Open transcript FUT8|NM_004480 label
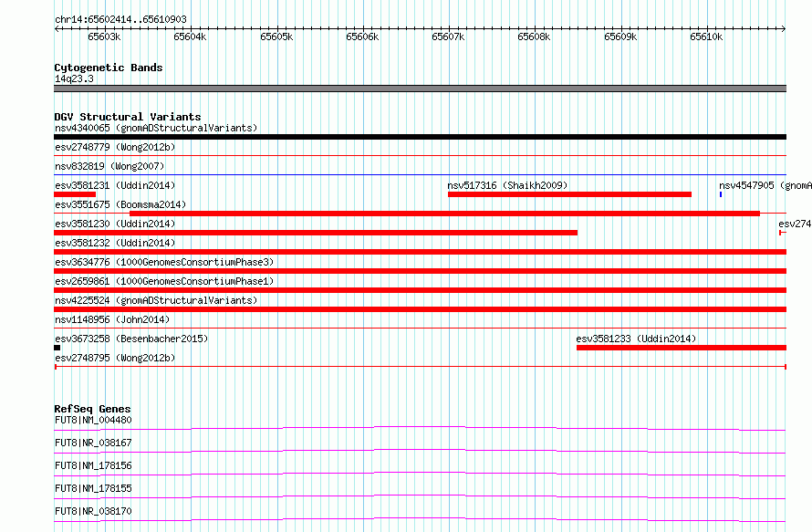The image size is (812, 532). point(93,420)
